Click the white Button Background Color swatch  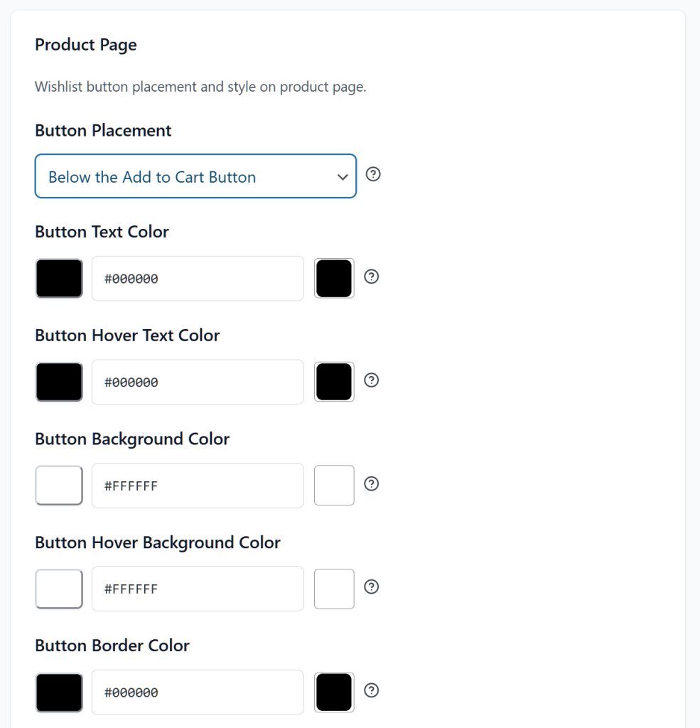pyautogui.click(x=59, y=485)
